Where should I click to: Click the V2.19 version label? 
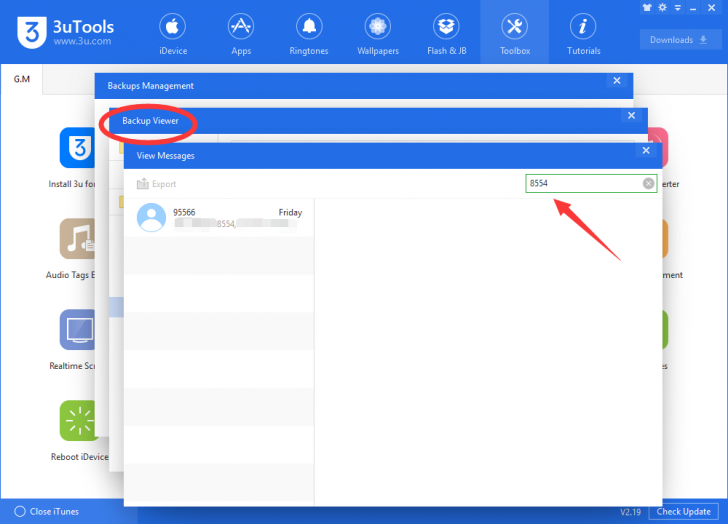click(630, 512)
